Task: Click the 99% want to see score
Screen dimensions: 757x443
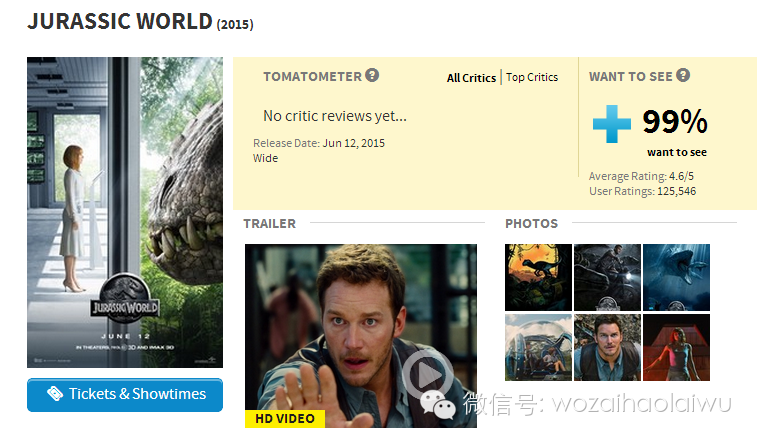Action: pyautogui.click(x=675, y=122)
